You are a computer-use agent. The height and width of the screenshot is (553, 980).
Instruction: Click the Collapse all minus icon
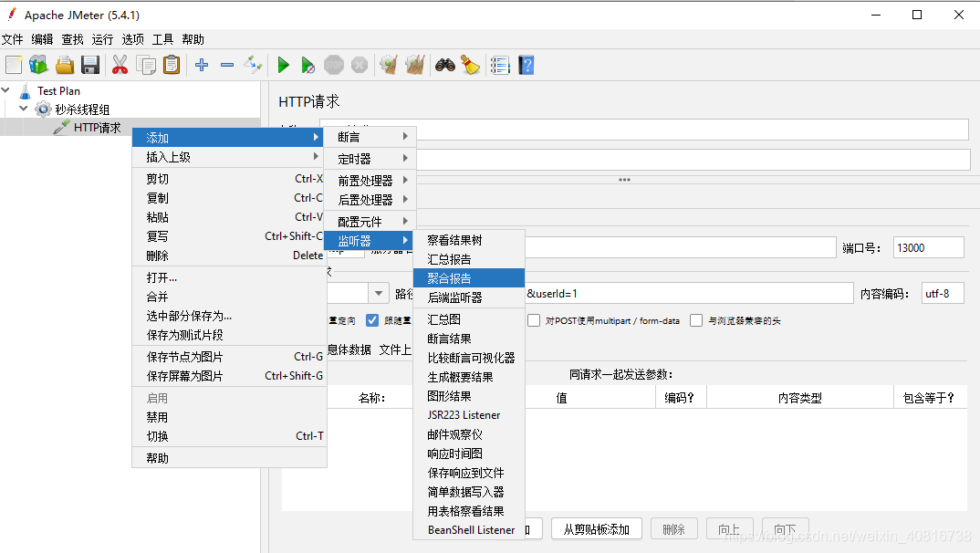click(227, 65)
